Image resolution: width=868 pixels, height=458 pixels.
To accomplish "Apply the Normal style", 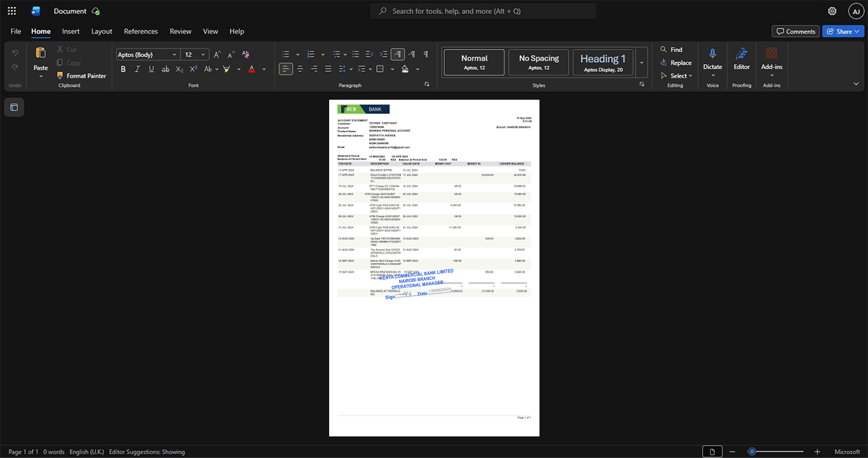I will [x=475, y=63].
